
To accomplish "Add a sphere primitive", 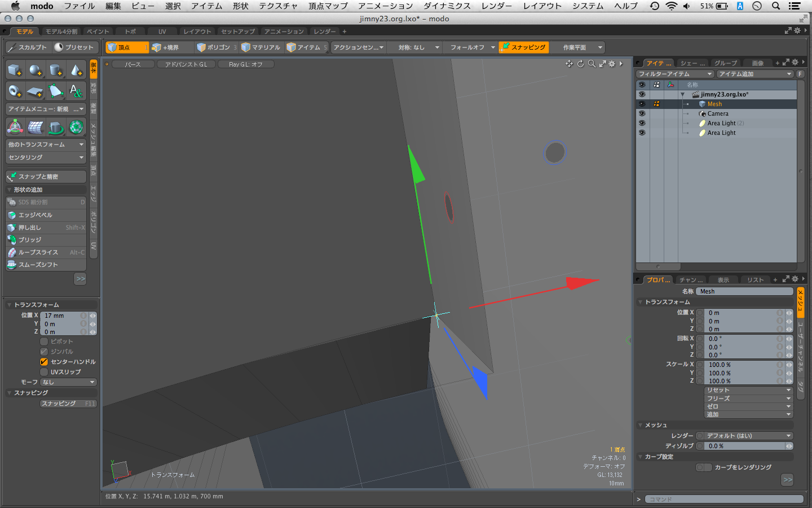I will pos(36,70).
